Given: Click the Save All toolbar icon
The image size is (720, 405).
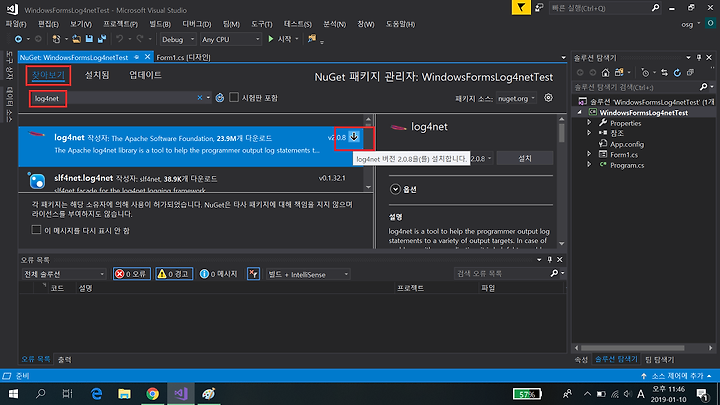Looking at the screenshot, I should point(102,39).
